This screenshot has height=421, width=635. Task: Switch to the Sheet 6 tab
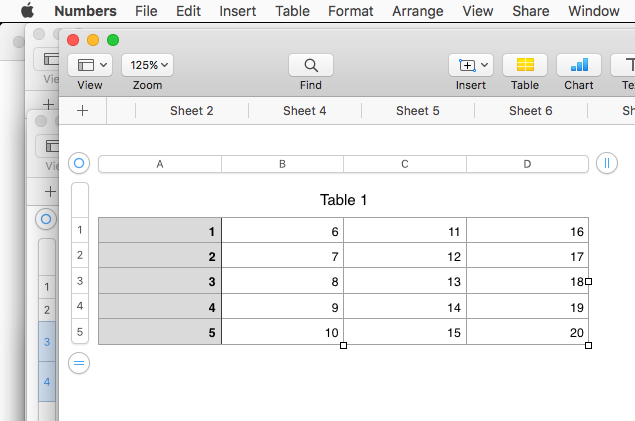click(530, 111)
